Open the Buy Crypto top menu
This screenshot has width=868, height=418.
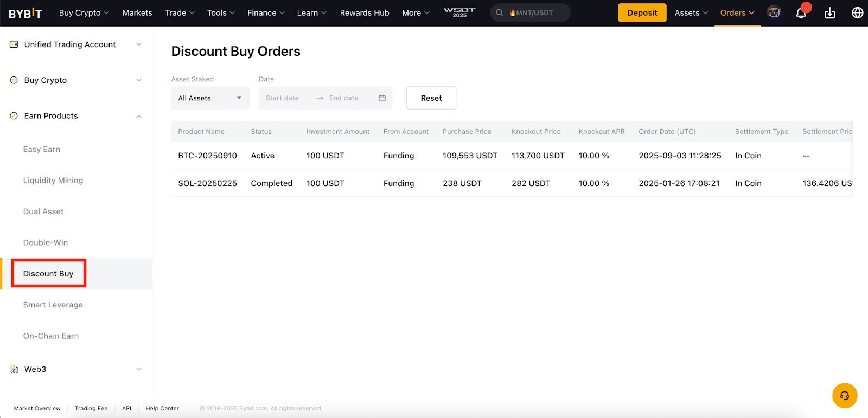84,13
